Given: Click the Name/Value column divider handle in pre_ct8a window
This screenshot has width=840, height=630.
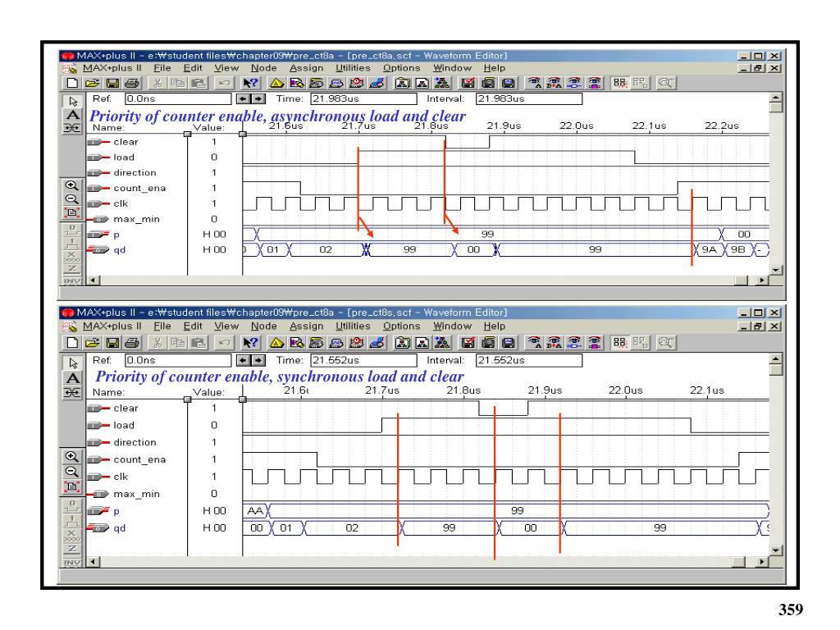Looking at the screenshot, I should (188, 134).
